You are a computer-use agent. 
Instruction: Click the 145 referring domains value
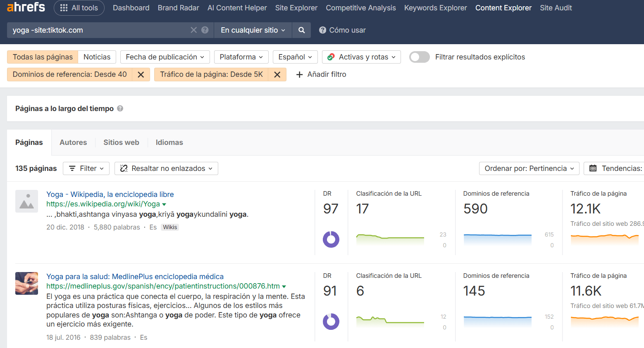[474, 291]
